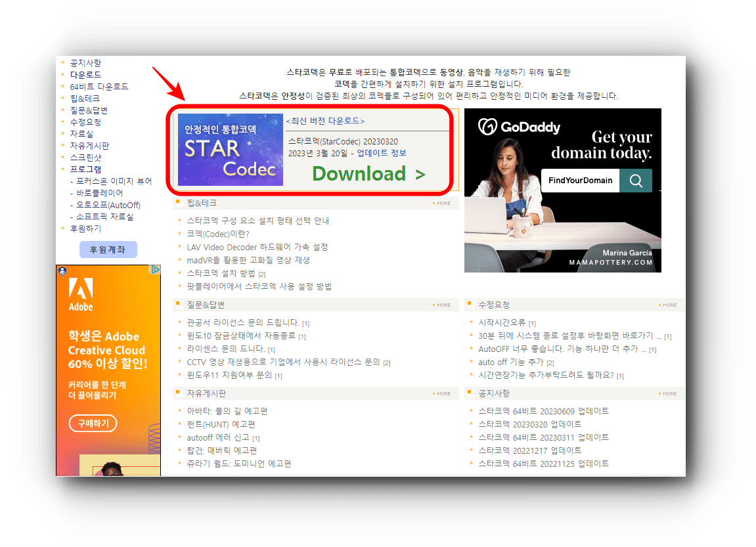Open 스타코덱 20230320 업데이트 notice

point(530,425)
